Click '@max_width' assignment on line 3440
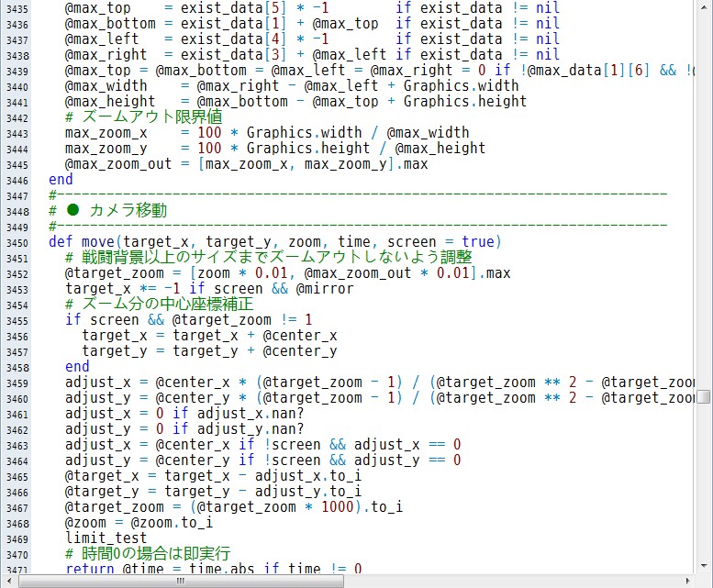Viewport: 713px width, 588px height. point(106,85)
